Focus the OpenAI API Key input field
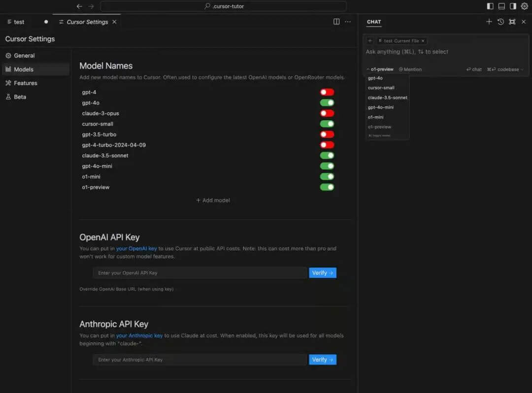 pyautogui.click(x=199, y=273)
